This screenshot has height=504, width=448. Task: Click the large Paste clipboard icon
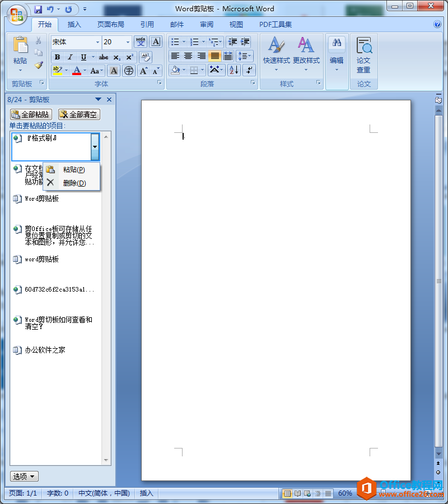pos(20,45)
